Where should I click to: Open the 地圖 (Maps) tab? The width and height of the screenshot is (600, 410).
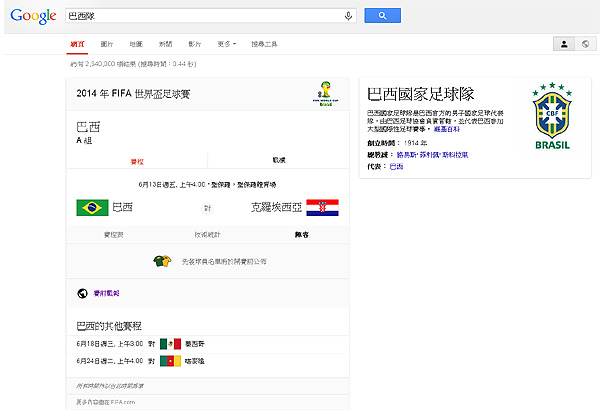pos(136,44)
